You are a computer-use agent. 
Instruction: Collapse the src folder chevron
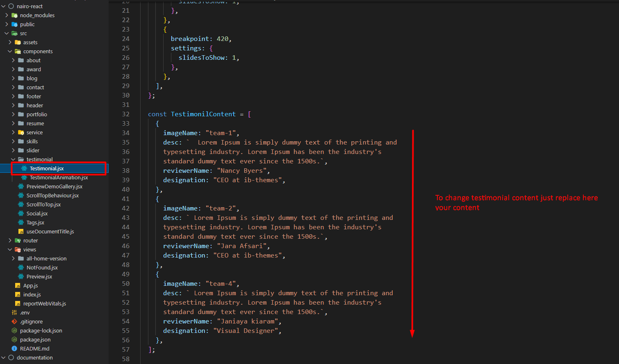point(7,33)
